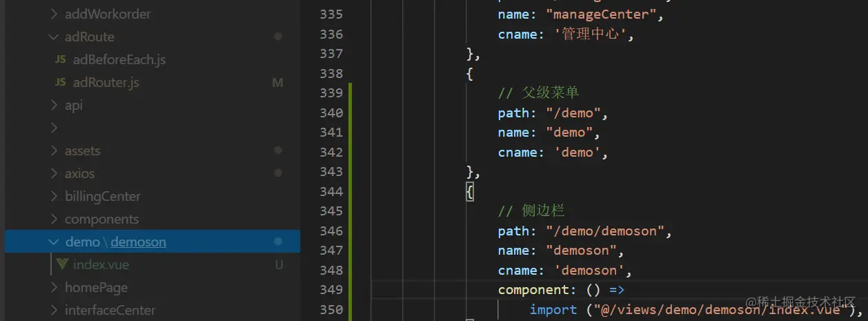Expand the unnamed folder below api
Viewport: 868px width, 321px height.
[x=55, y=128]
